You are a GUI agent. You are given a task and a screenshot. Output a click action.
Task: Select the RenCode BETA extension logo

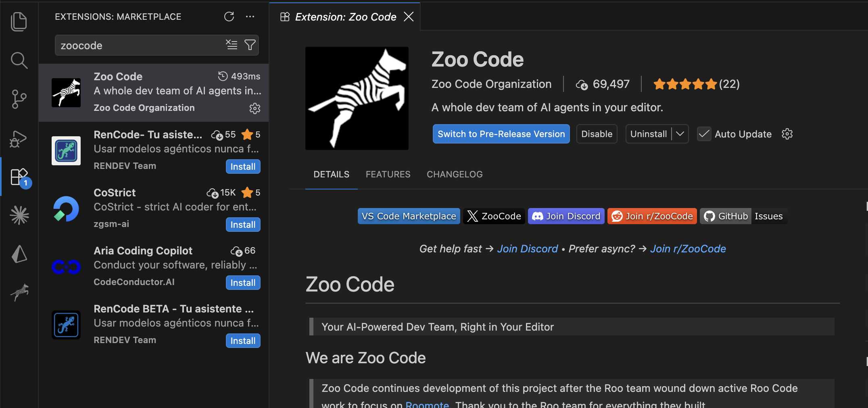point(66,325)
